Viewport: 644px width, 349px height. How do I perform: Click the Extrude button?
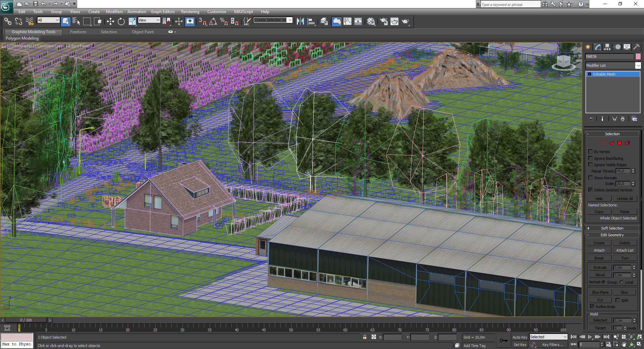coord(600,267)
